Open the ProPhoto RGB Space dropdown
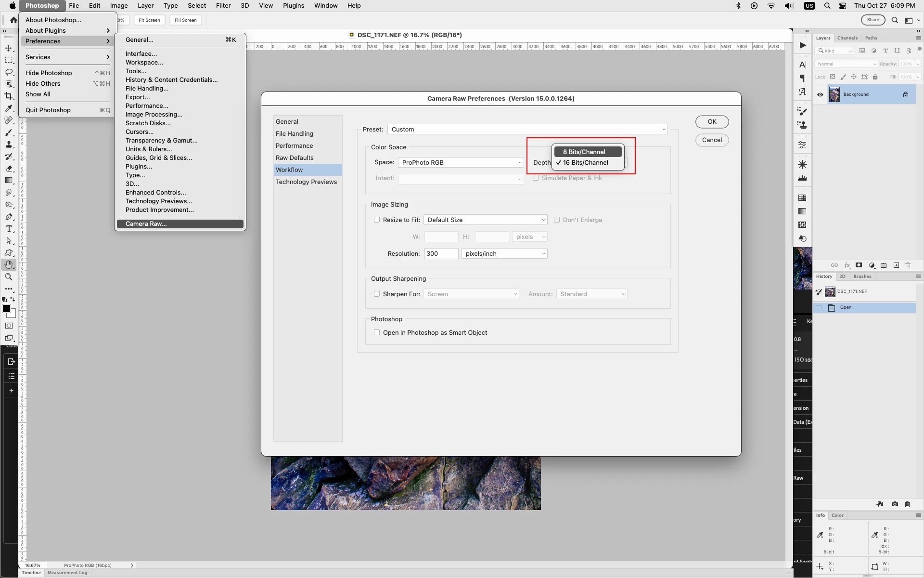Viewport: 924px width, 578px height. tap(461, 162)
